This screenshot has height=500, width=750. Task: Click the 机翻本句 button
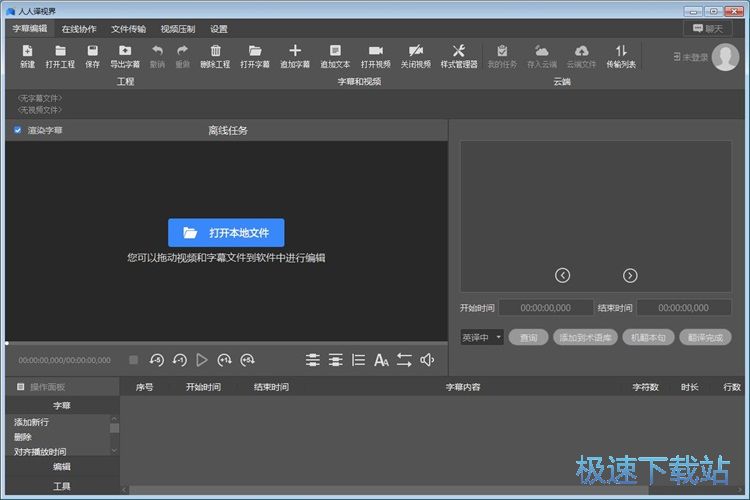tap(647, 338)
